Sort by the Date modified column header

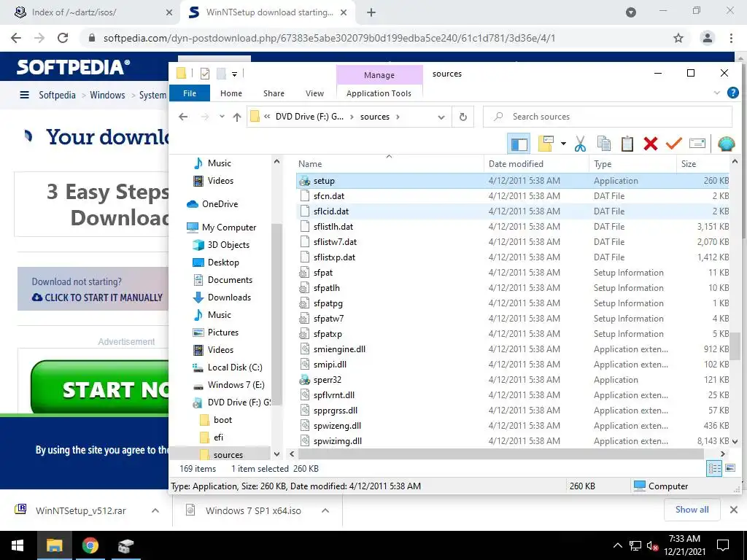536,164
